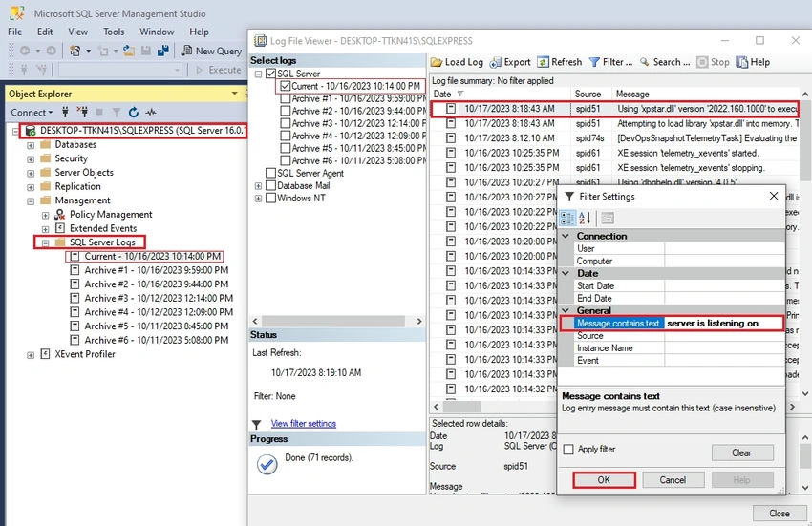Click the navigate back arrow in toolbar
Viewport: 812px width, 526px height.
24,51
